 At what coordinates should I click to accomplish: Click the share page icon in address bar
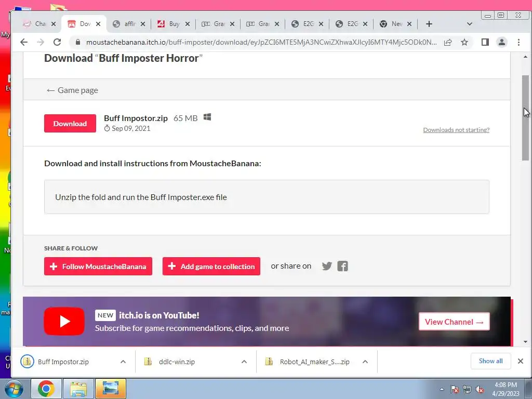[448, 42]
